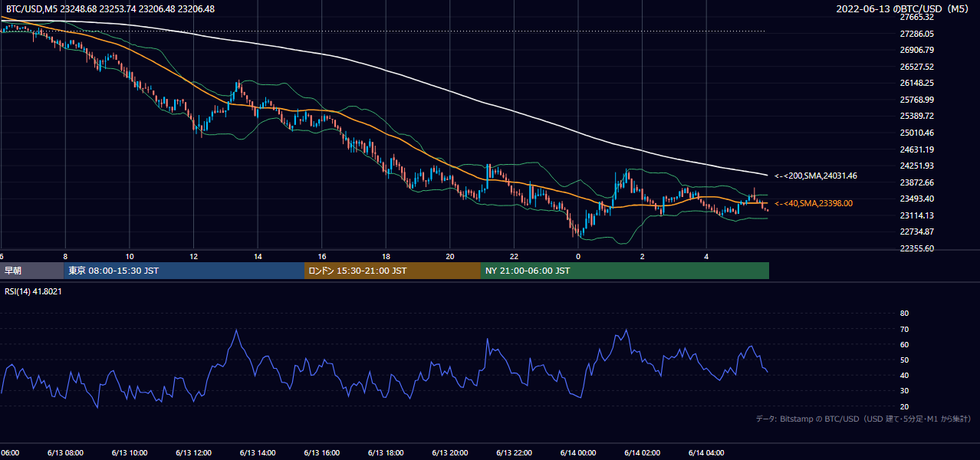Viewport: 980px width, 460px height.
Task: Select the 200 SMA label 24031.46
Action: click(x=816, y=176)
